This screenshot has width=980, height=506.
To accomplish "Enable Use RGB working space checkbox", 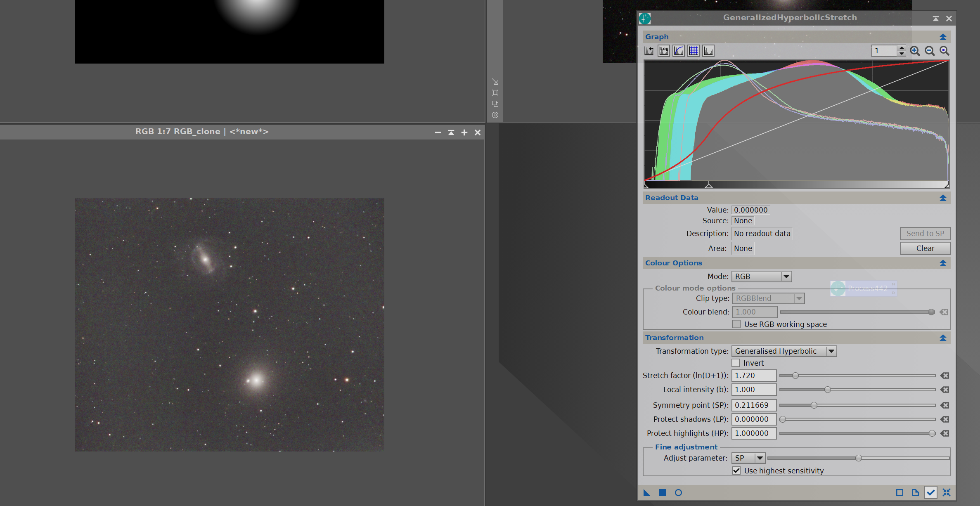I will pyautogui.click(x=736, y=324).
